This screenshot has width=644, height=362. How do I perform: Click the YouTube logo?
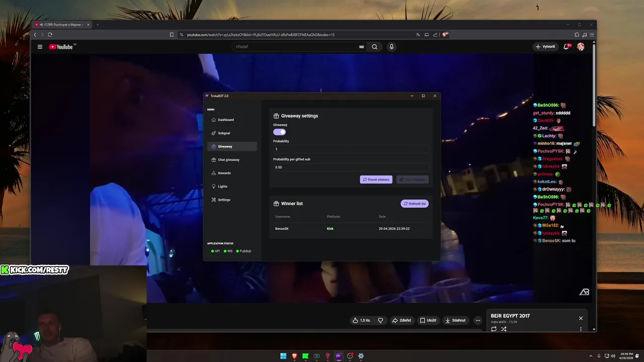point(61,47)
